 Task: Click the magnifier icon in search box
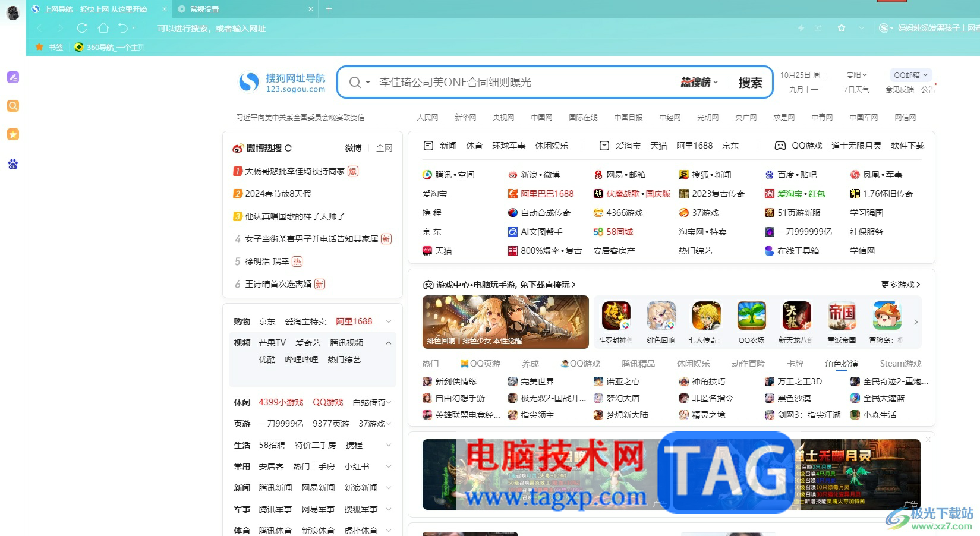click(355, 83)
